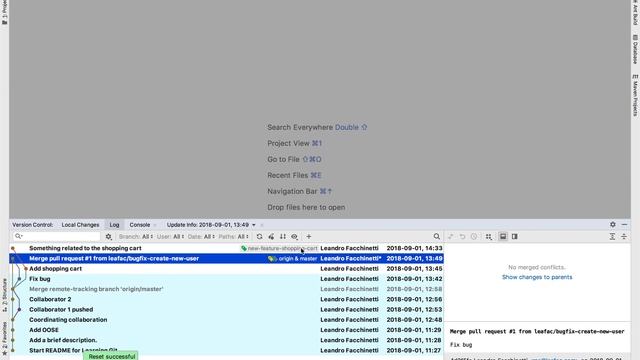The height and width of the screenshot is (360, 640).
Task: Open Version Control panel gear settings
Action: [613, 224]
